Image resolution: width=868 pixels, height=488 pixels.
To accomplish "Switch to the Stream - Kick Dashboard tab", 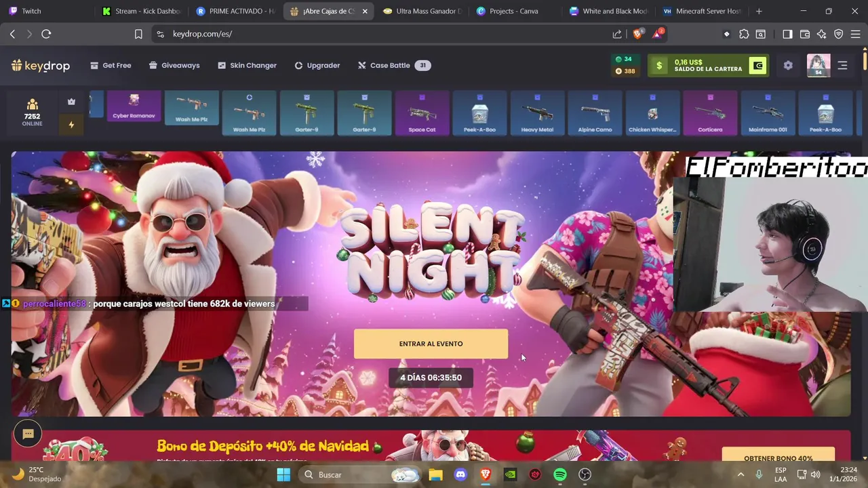I will coord(142,11).
